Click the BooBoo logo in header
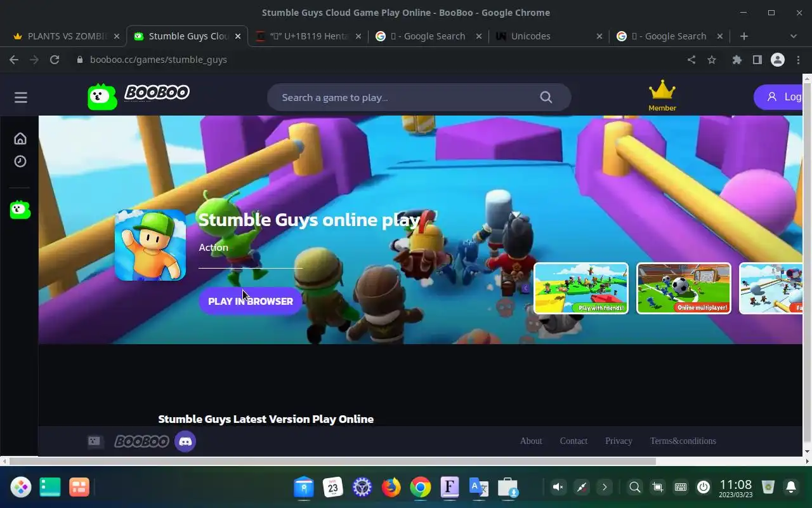The height and width of the screenshot is (508, 812). coord(138,97)
